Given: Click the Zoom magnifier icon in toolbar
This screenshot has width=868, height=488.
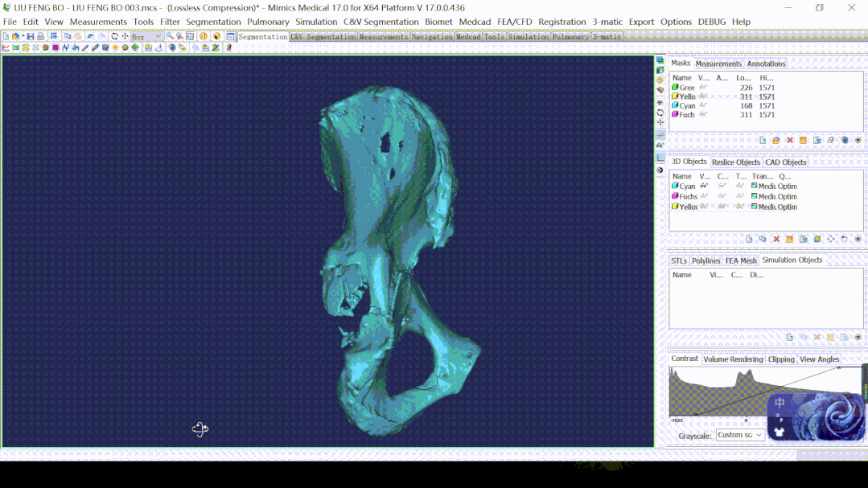Looking at the screenshot, I should [170, 37].
